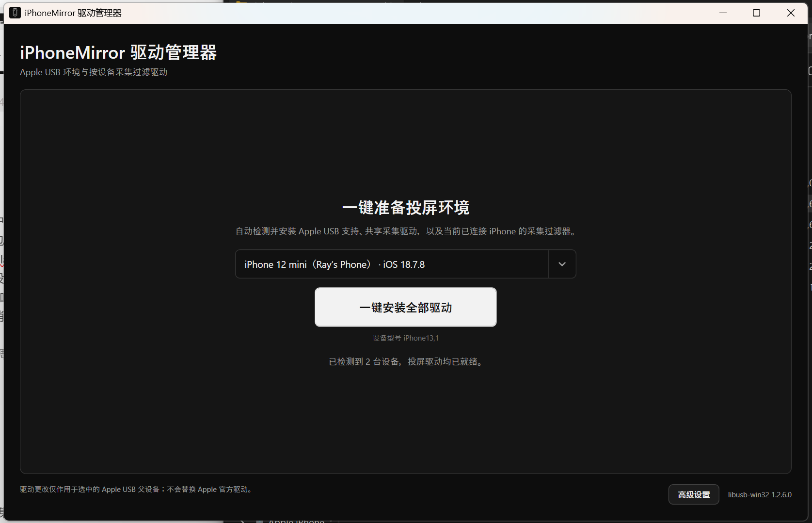Image resolution: width=812 pixels, height=523 pixels.
Task: Click the 设备型号 iPhone13,1 label
Action: (406, 338)
